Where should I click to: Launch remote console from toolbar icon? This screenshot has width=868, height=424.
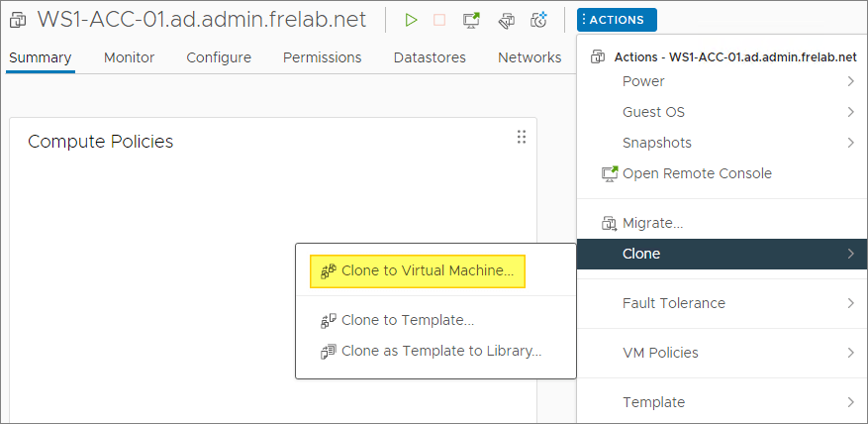pyautogui.click(x=472, y=20)
